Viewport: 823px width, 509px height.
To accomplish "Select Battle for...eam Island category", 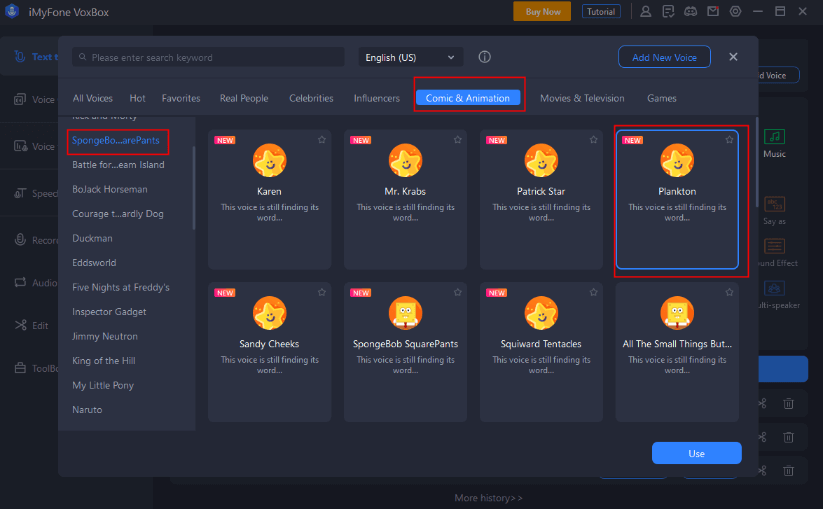I will point(119,165).
